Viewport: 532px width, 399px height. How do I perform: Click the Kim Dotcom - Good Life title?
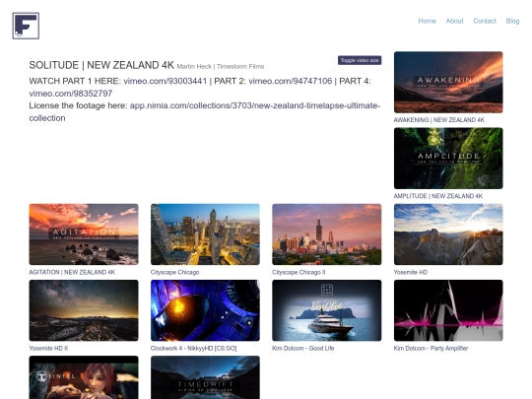pyautogui.click(x=303, y=348)
